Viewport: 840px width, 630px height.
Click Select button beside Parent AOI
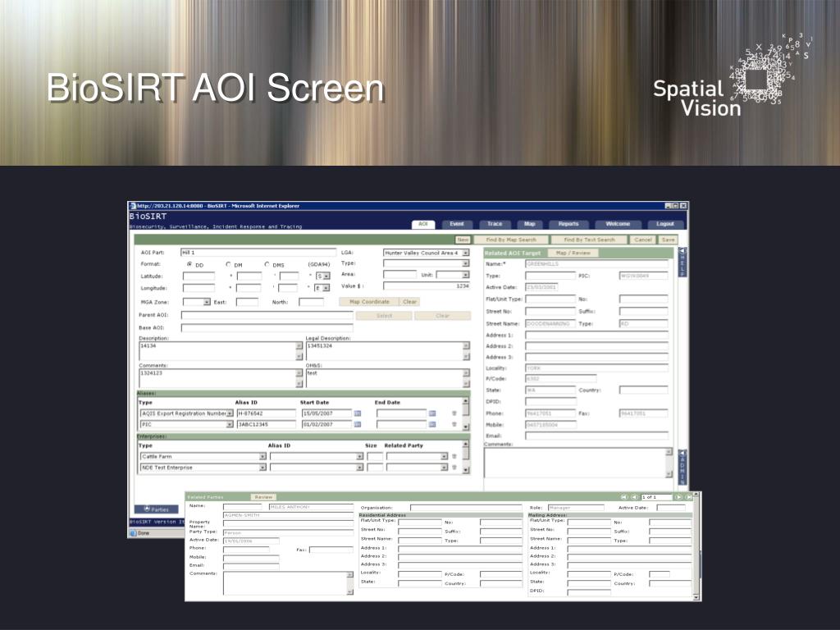pos(384,316)
